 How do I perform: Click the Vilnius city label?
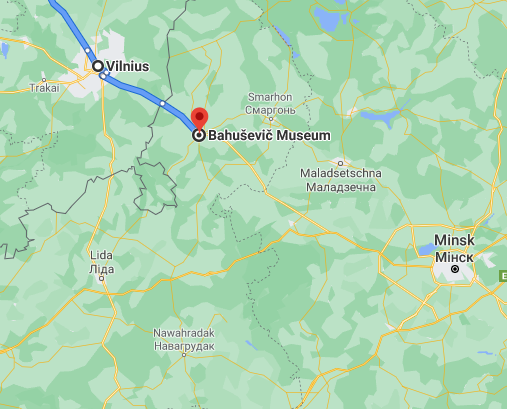(127, 66)
